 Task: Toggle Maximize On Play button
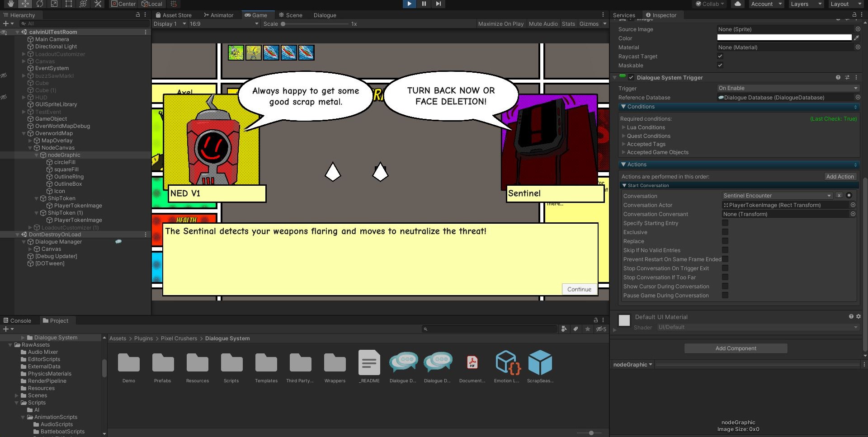tap(501, 24)
